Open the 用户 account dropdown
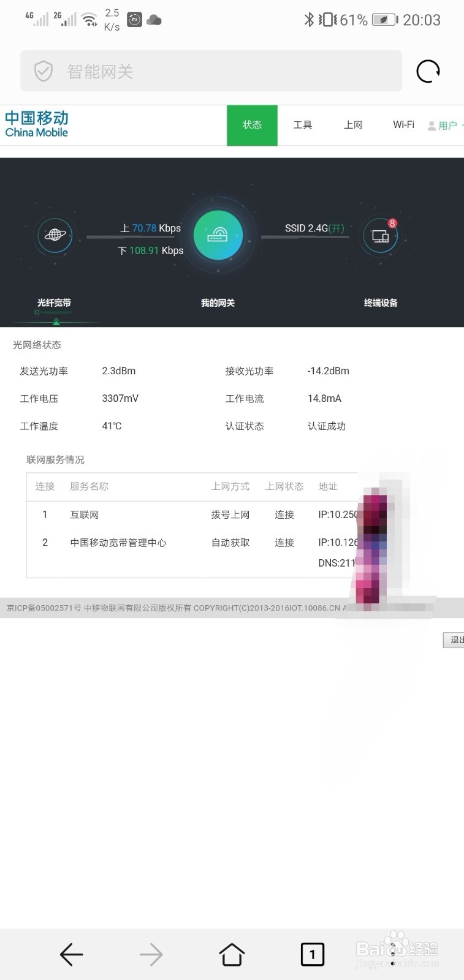This screenshot has width=464, height=980. click(446, 126)
